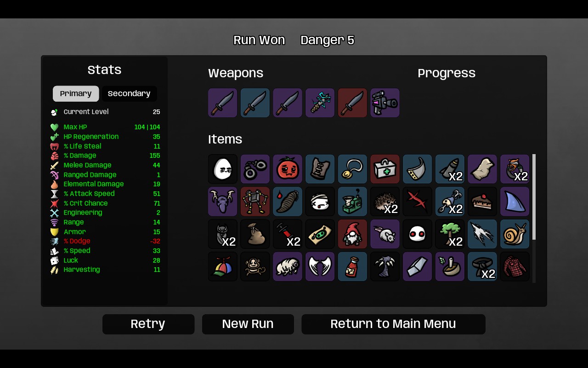Click the cyan spiked lightning weapon
The height and width of the screenshot is (368, 588).
[x=320, y=103]
